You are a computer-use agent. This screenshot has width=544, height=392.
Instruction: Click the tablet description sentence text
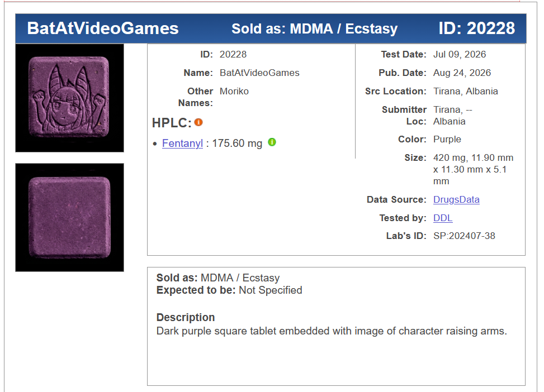(332, 331)
